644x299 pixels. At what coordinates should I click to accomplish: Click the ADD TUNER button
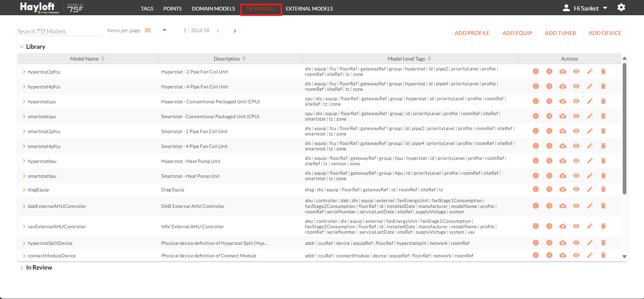click(560, 33)
